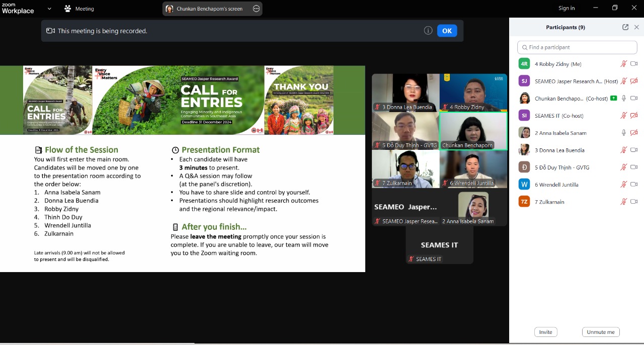Select Wrendell Juntilla's video tile

pyautogui.click(x=473, y=169)
